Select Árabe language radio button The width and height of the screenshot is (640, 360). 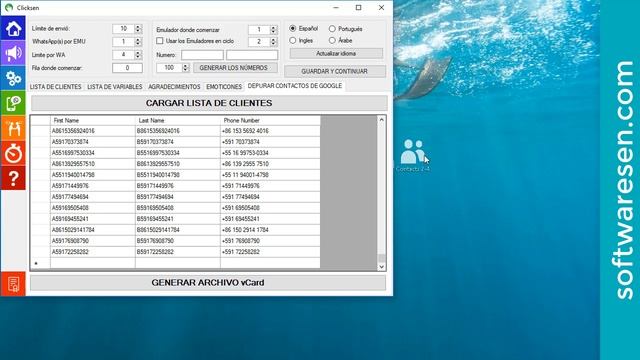(332, 40)
